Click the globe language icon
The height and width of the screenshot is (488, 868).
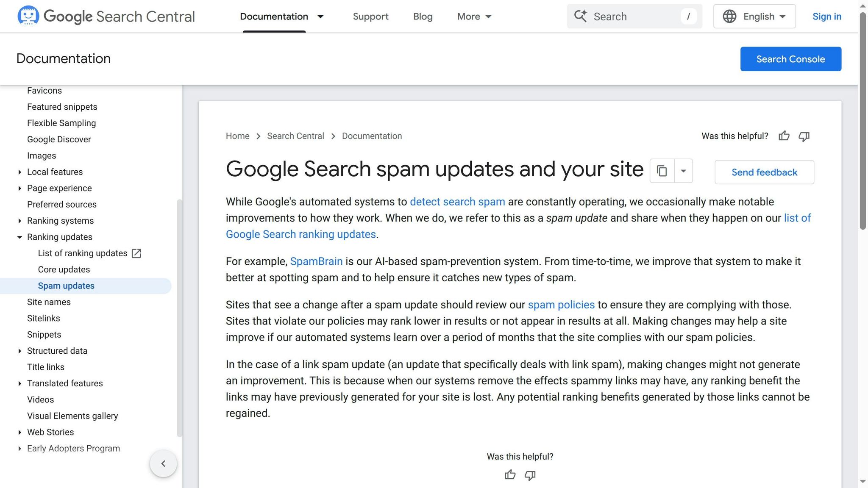[729, 17]
